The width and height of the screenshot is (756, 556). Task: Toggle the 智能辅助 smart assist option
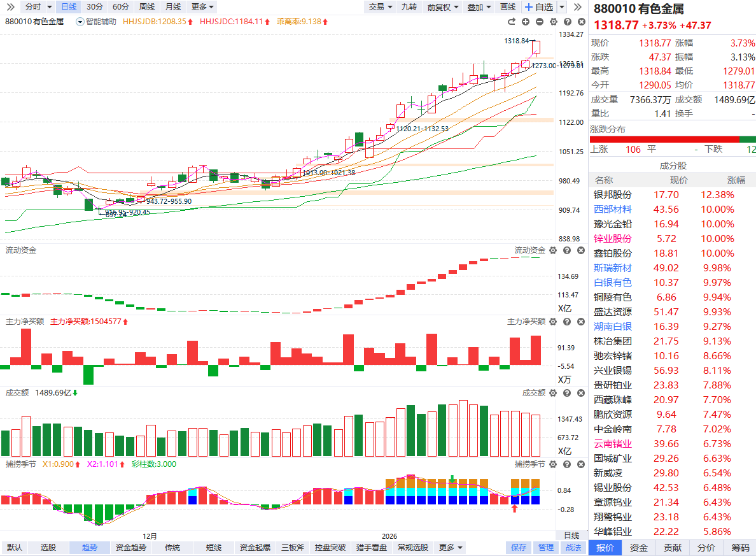(x=96, y=22)
